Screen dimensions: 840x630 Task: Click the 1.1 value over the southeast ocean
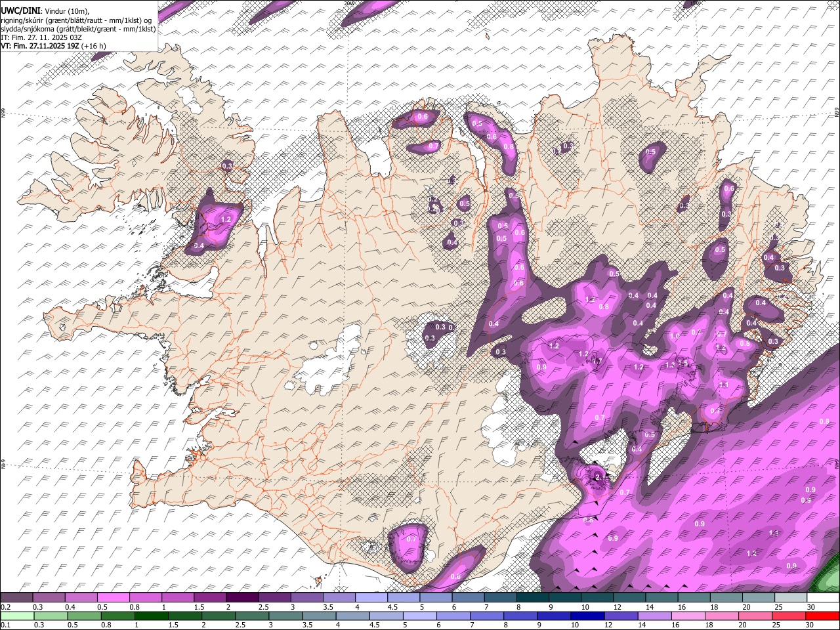[774, 534]
